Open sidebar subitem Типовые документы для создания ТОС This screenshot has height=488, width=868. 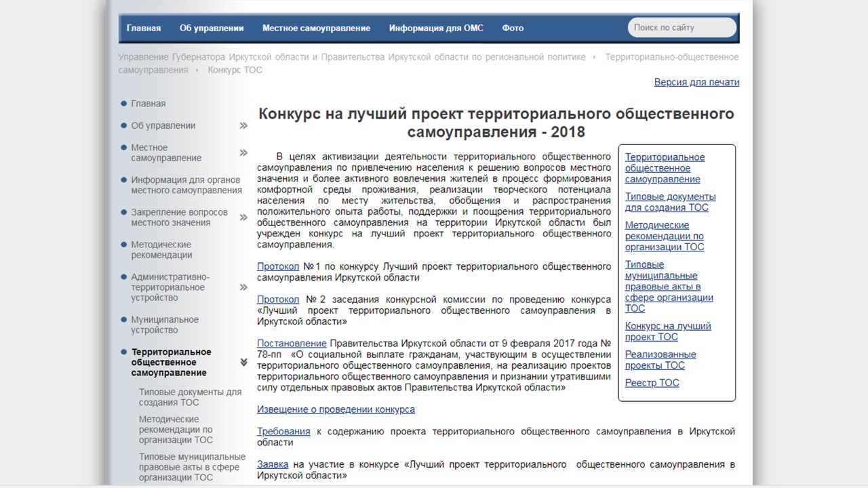(x=191, y=397)
